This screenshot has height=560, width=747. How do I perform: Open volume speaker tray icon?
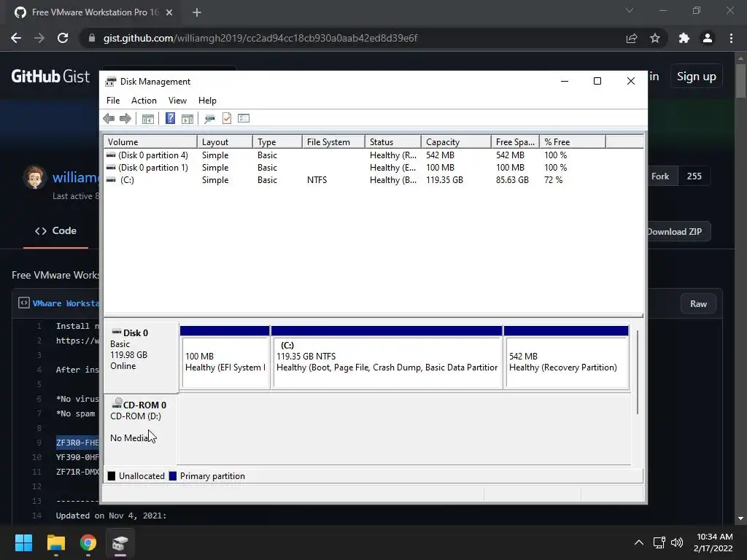(x=676, y=542)
